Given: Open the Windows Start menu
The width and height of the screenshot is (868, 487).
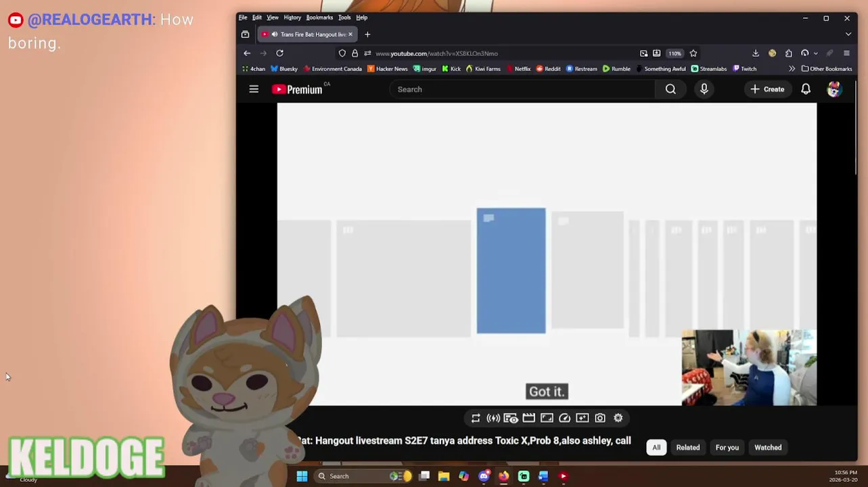Looking at the screenshot, I should pyautogui.click(x=302, y=476).
